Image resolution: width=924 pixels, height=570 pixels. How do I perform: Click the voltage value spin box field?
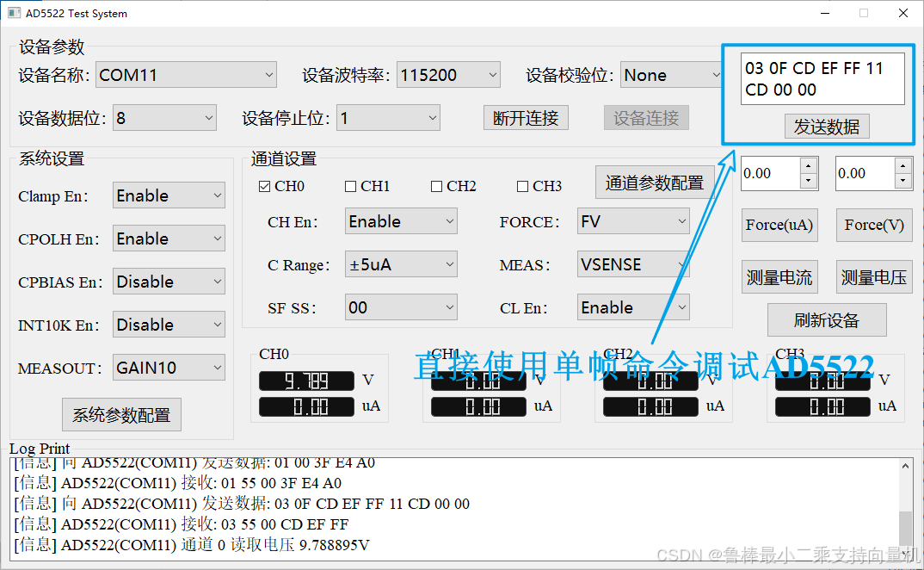tap(865, 173)
